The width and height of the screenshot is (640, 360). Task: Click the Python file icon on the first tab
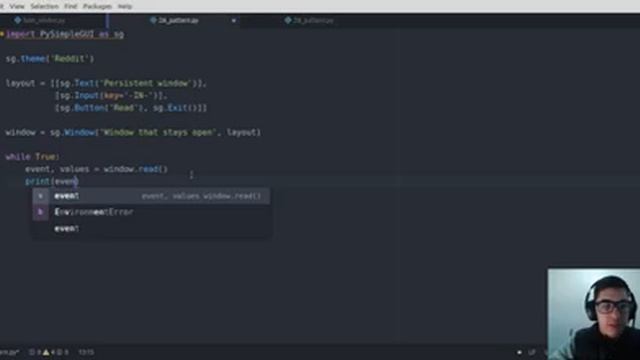tap(18, 20)
